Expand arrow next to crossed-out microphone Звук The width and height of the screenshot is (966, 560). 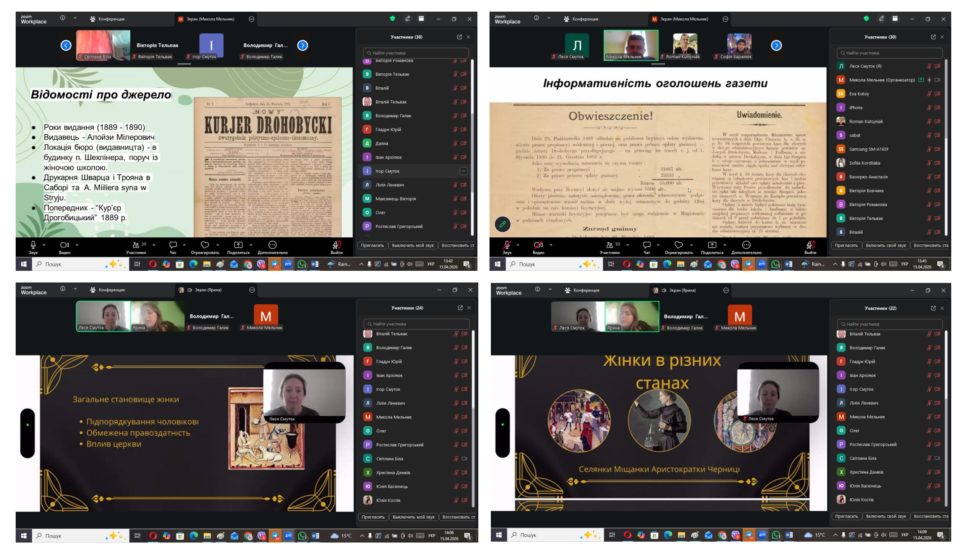click(518, 245)
